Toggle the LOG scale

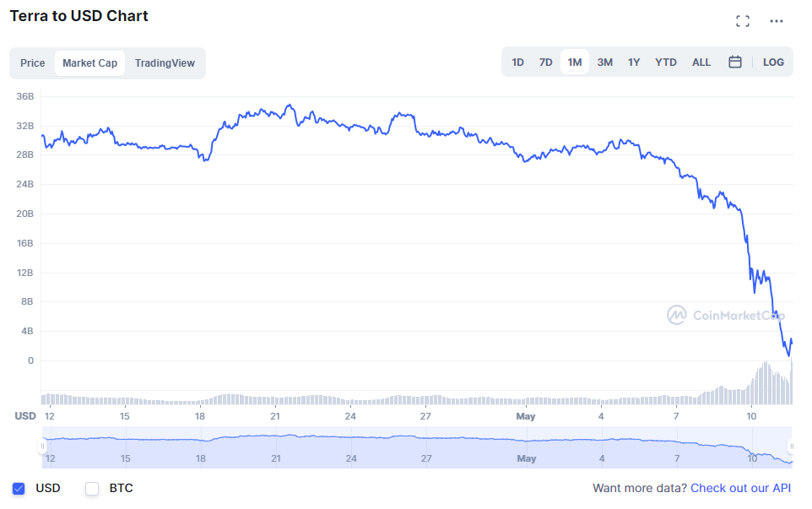click(x=773, y=62)
